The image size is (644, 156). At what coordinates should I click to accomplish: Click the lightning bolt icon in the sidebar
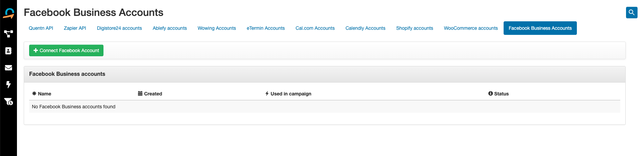8,85
